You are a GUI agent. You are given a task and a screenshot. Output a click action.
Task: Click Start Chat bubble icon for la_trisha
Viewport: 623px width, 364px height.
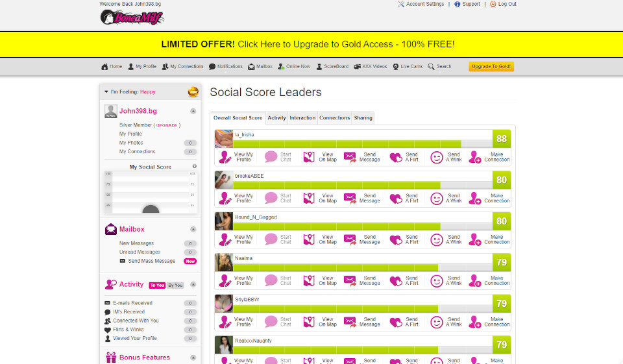[271, 157]
